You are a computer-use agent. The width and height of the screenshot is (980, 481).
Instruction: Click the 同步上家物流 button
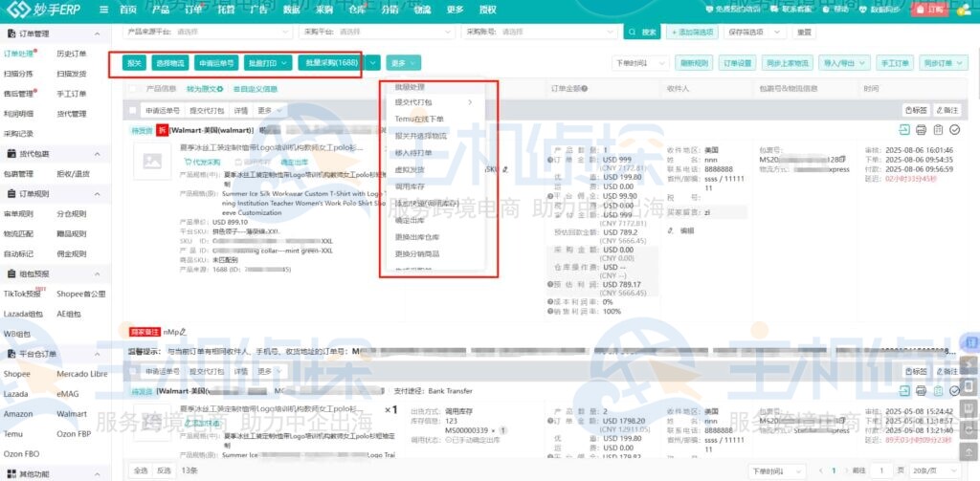tap(788, 62)
